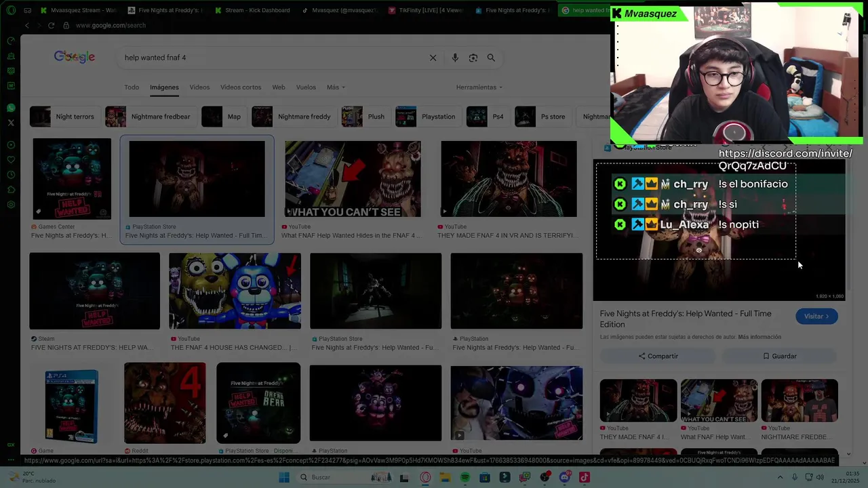Open the sidebar player icon
This screenshot has width=868, height=488.
11,145
